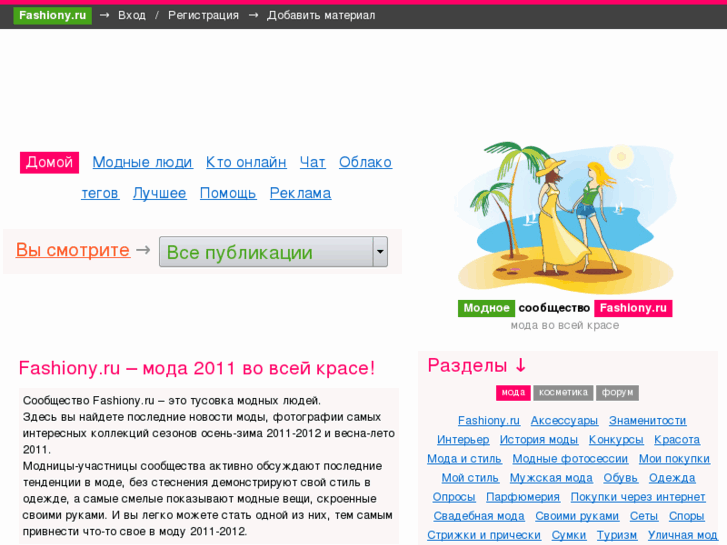Click the down arrow beside Разделы
The width and height of the screenshot is (727, 545).
tap(521, 365)
